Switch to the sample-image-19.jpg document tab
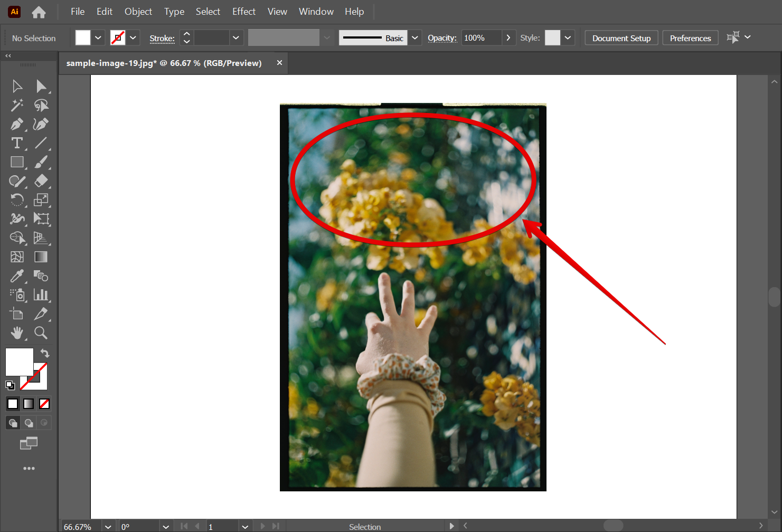Image resolution: width=782 pixels, height=532 pixels. pyautogui.click(x=163, y=63)
